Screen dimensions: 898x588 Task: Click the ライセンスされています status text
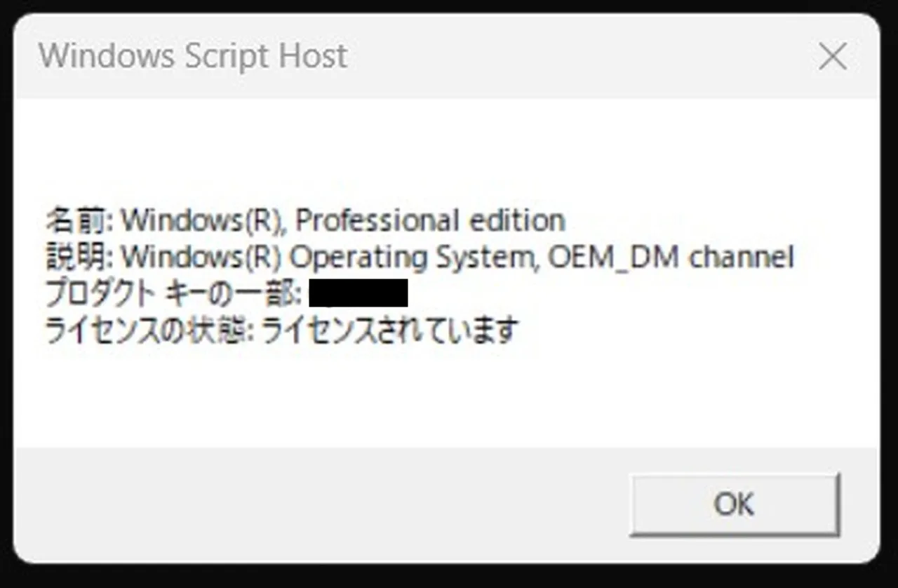[390, 330]
